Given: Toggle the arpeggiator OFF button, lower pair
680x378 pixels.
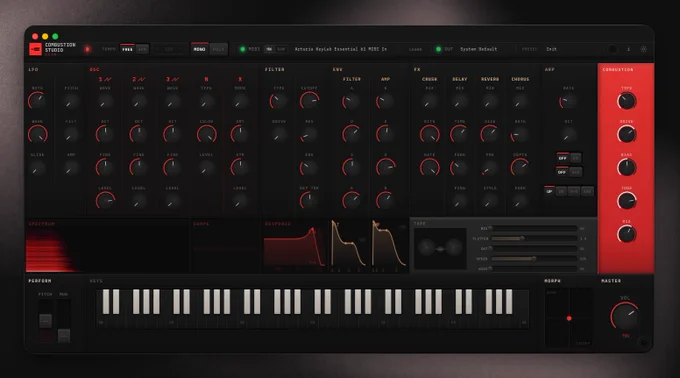Looking at the screenshot, I should (x=562, y=172).
